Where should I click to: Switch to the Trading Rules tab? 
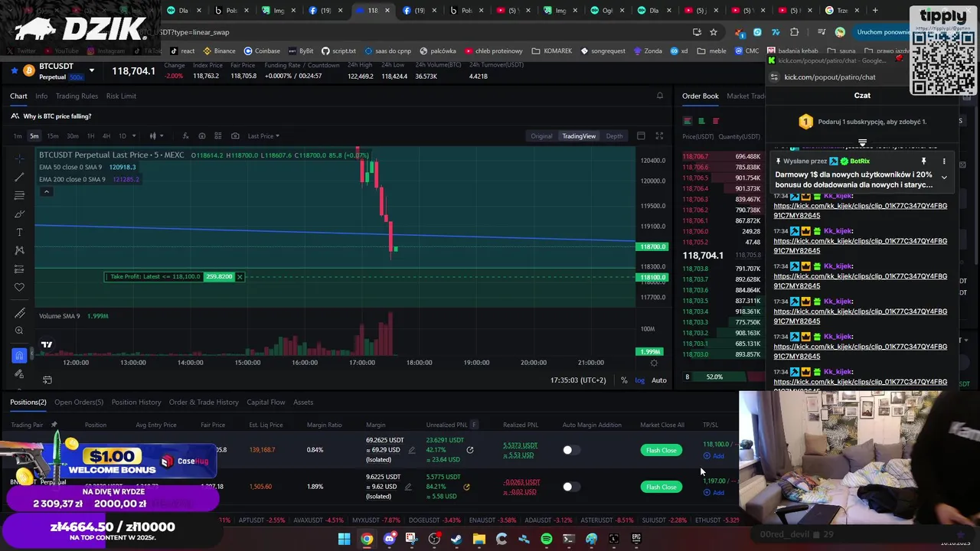(77, 96)
